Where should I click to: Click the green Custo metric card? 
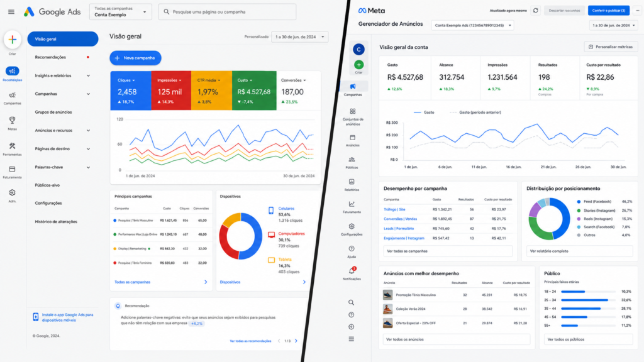coord(254,90)
